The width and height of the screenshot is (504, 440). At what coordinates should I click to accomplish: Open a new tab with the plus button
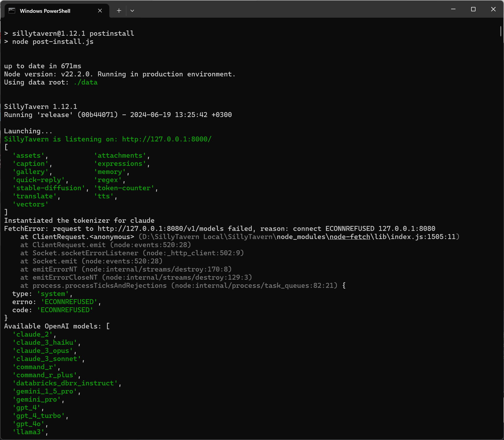pyautogui.click(x=119, y=11)
